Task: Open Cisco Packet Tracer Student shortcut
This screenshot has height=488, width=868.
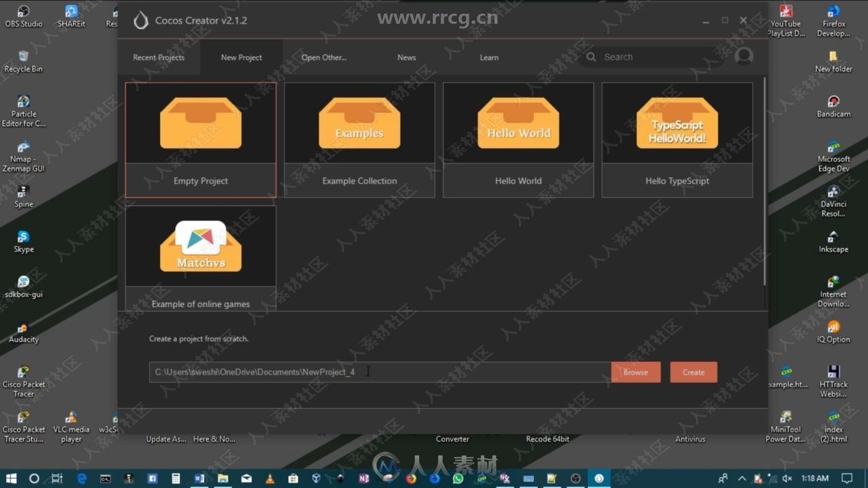Action: tap(24, 427)
